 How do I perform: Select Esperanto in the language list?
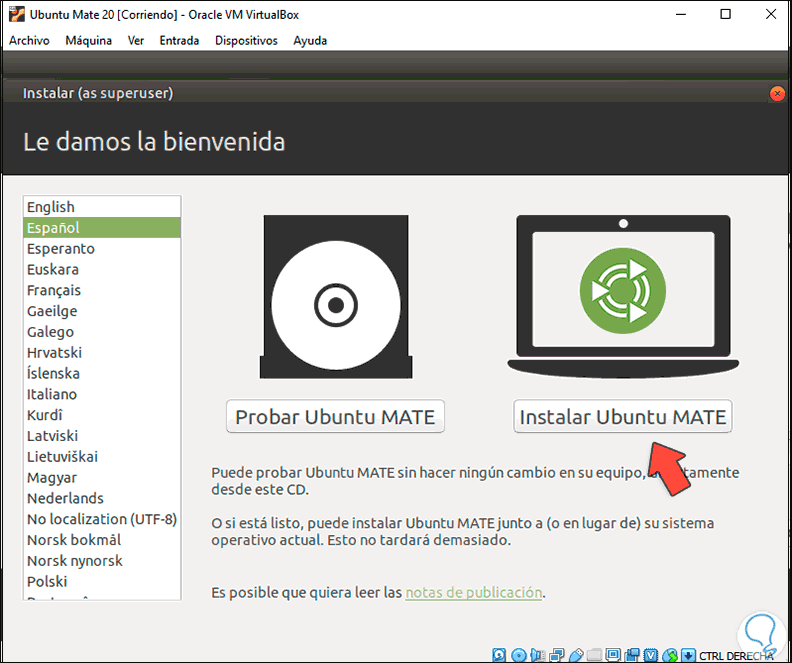click(102, 248)
